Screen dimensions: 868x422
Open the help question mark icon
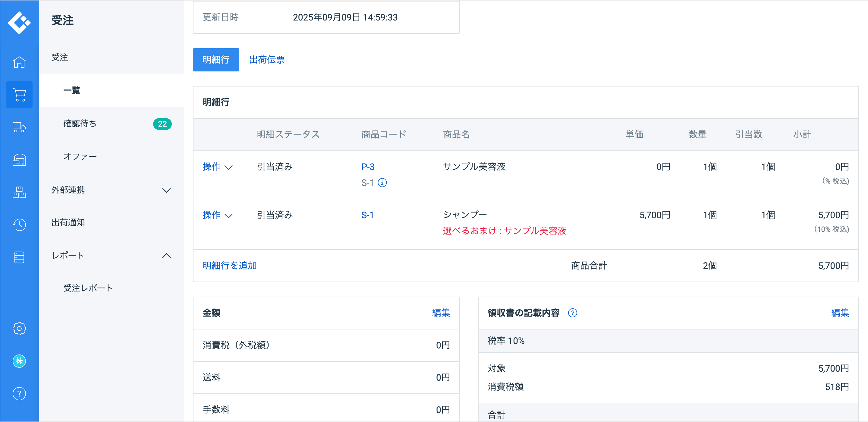coord(19,393)
